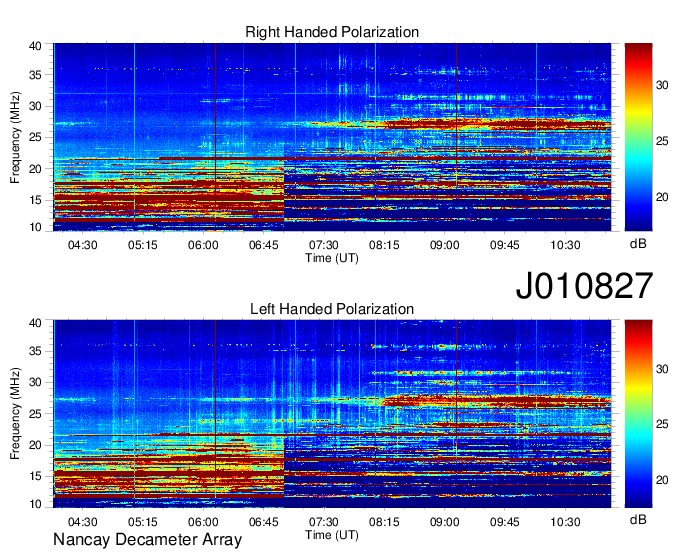Viewport: 680px width, 552px height.
Task: Click the J010827 observation label
Action: 584,286
